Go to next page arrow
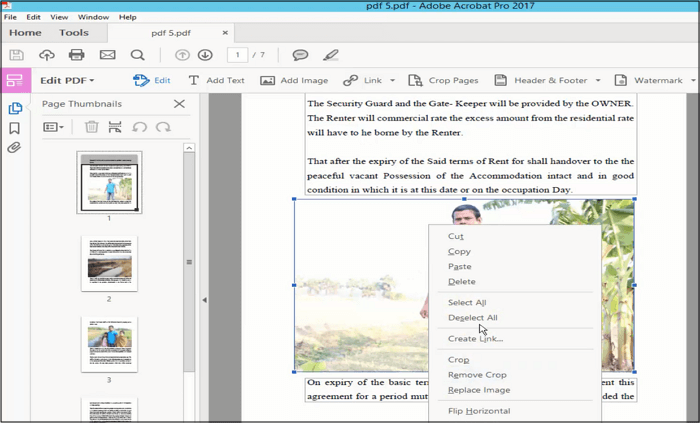This screenshot has height=423, width=700. pos(205,55)
